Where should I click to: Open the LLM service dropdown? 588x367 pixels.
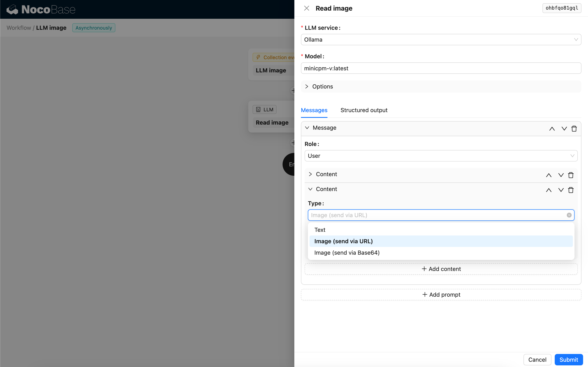[x=441, y=40]
